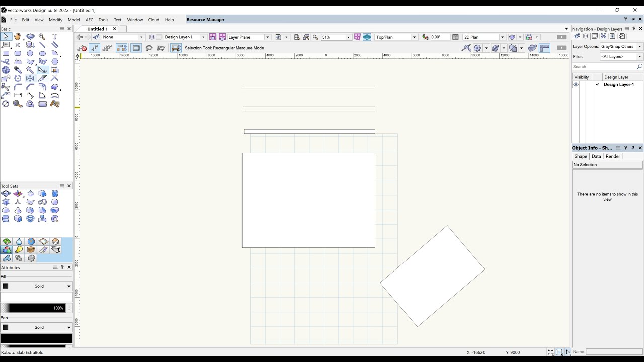Toggle Disable Interactive Scaling mode
Viewport: 644px width, 362px height.
point(83,48)
